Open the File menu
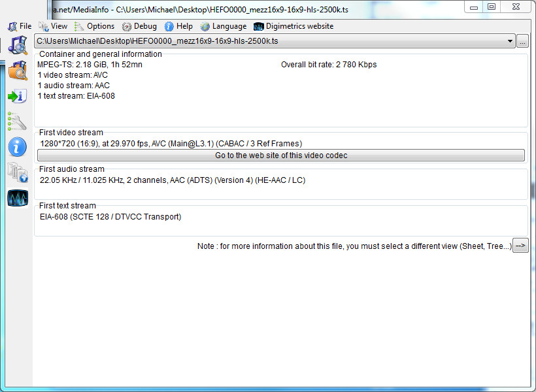This screenshot has width=536, height=392. [x=20, y=26]
